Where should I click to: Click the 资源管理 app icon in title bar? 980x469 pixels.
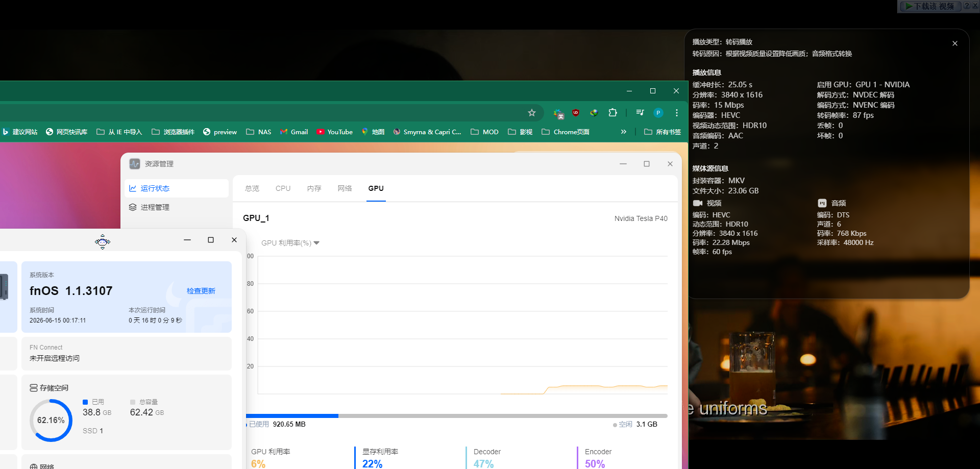click(x=135, y=164)
